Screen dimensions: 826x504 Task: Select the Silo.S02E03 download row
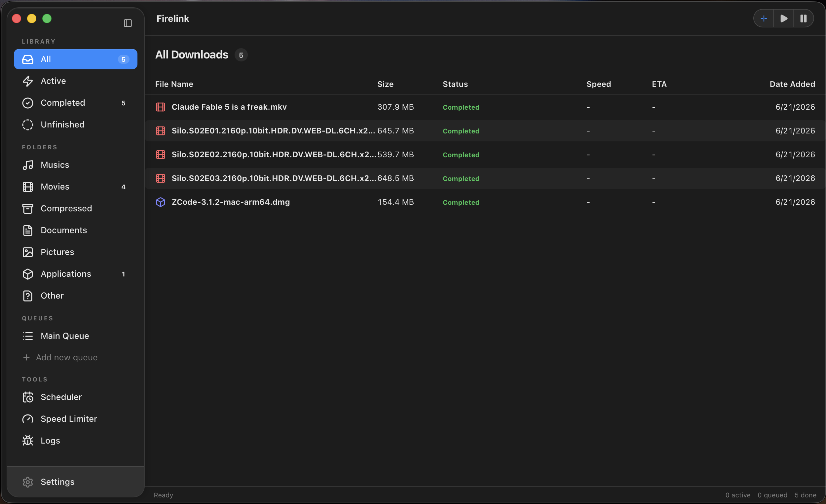point(485,178)
